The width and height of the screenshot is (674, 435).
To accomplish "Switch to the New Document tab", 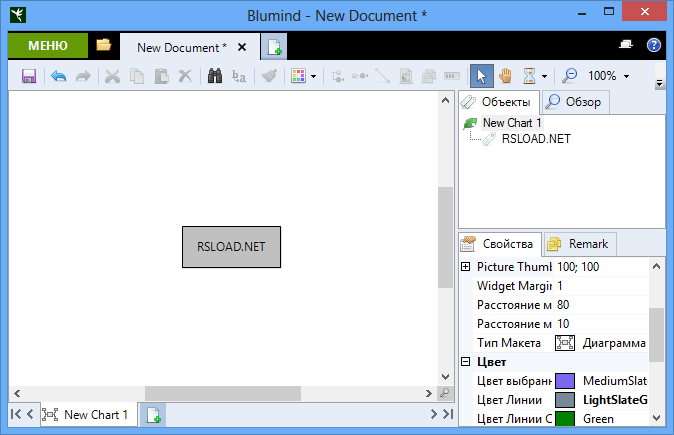I will coord(181,47).
